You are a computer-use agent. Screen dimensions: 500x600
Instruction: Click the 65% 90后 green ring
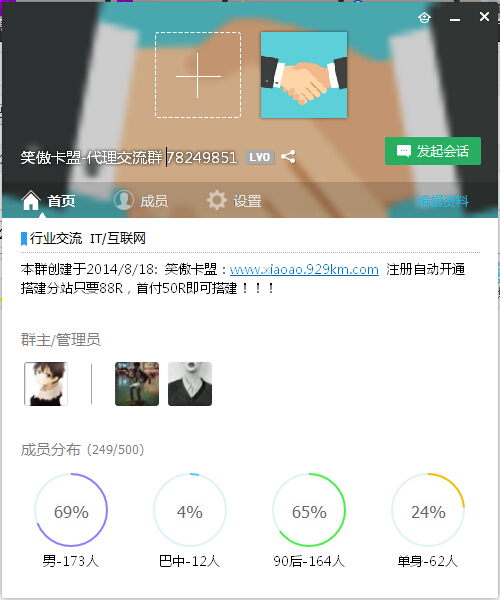tap(309, 510)
